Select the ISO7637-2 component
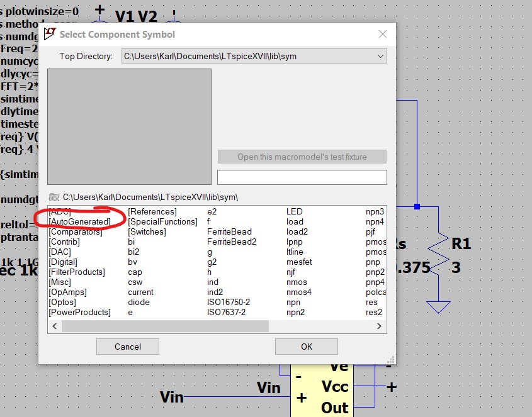This screenshot has height=417, width=532. (x=226, y=312)
